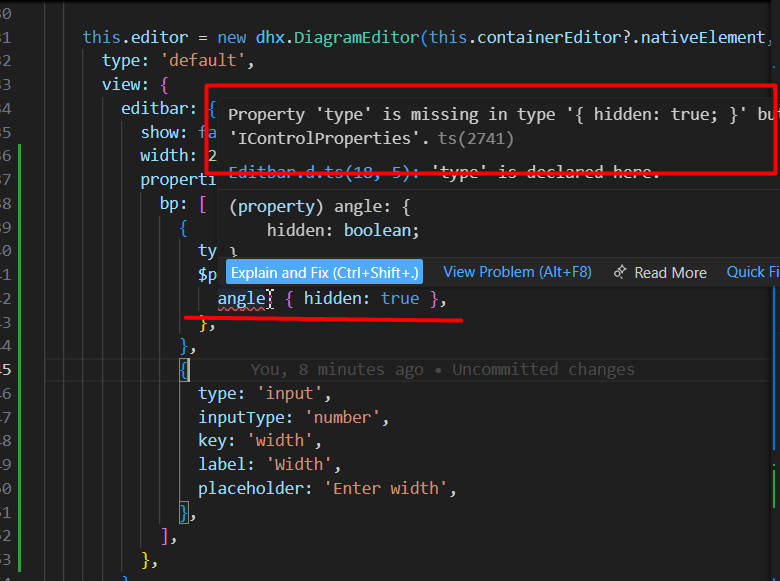Open the Quick Fix action
The width and height of the screenshot is (780, 581).
[x=752, y=272]
